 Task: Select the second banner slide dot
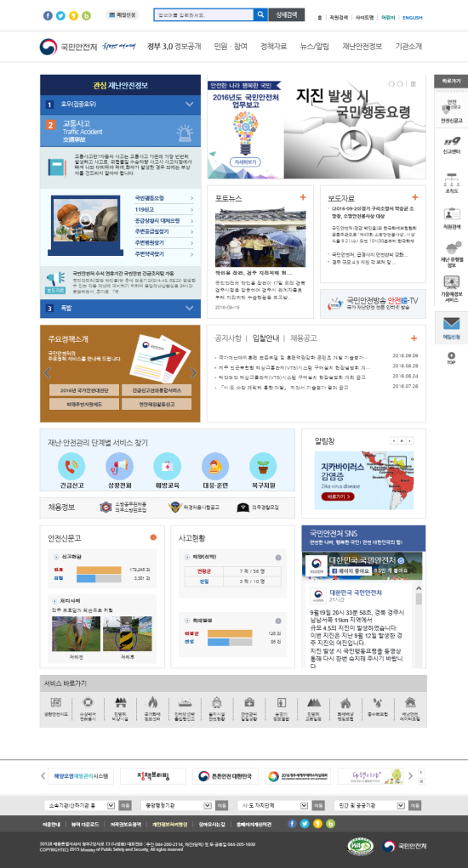[x=401, y=83]
